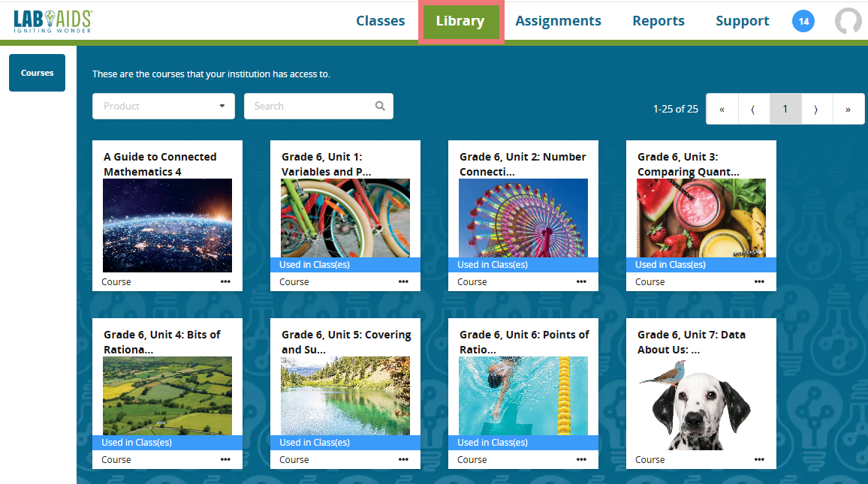Open the Grade 6, Unit 2 ferris wheel thumbnail

[x=523, y=218]
